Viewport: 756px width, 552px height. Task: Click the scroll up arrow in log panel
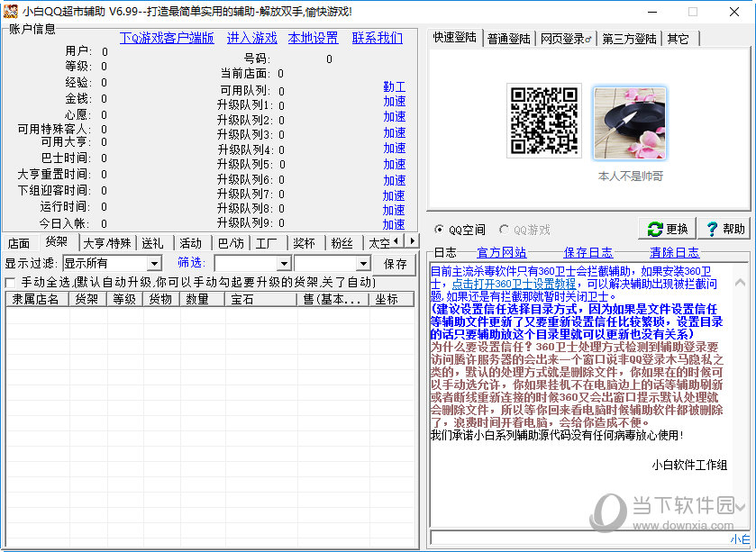[741, 283]
